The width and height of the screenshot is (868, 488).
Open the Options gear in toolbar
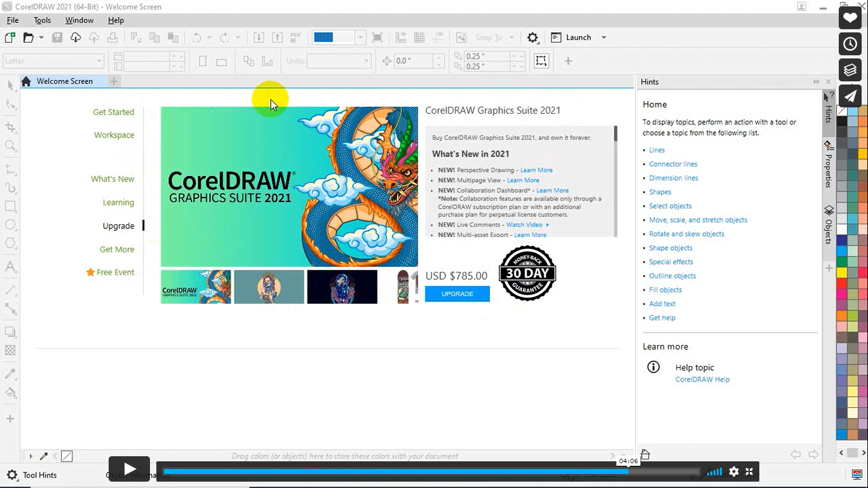tap(532, 37)
